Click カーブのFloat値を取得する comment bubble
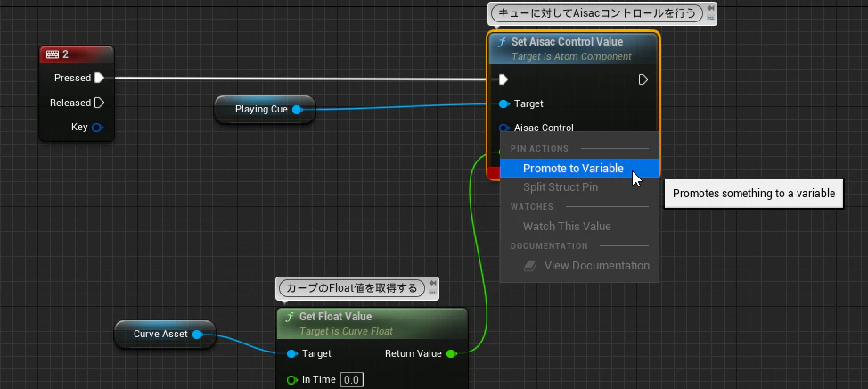868x389 pixels. [352, 287]
